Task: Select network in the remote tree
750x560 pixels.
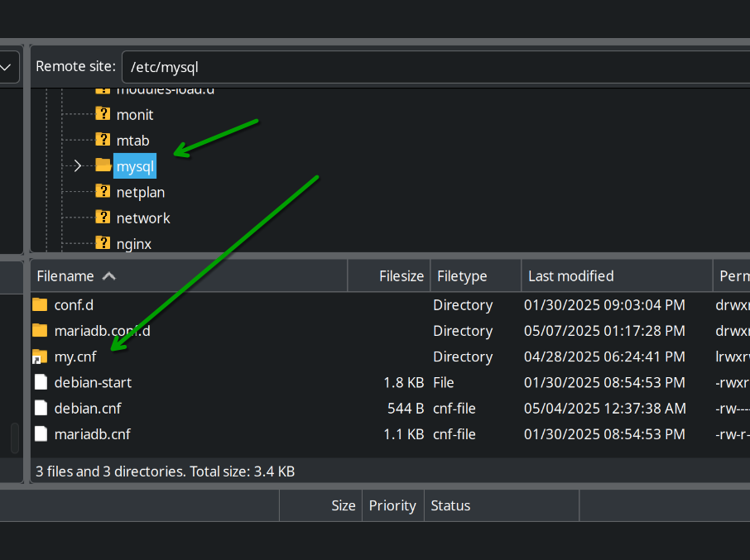Action: pyautogui.click(x=143, y=218)
